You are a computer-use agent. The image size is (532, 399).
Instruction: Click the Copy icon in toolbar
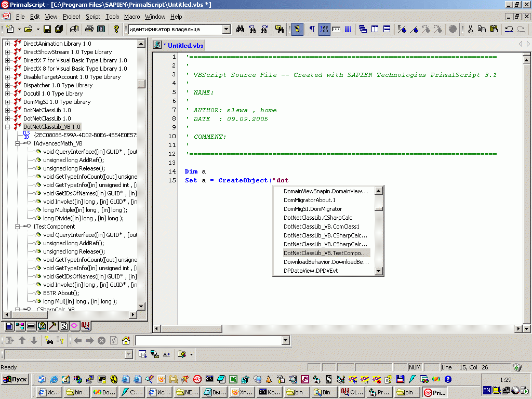coord(482,29)
